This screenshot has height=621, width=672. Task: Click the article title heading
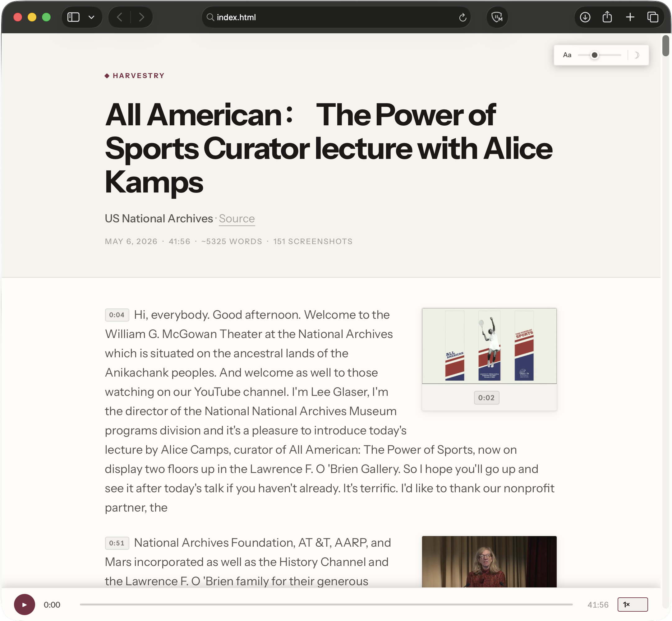click(329, 148)
